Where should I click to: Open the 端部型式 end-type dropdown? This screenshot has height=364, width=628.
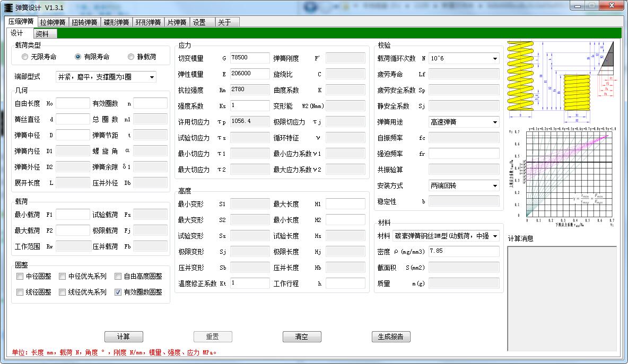tap(151, 76)
